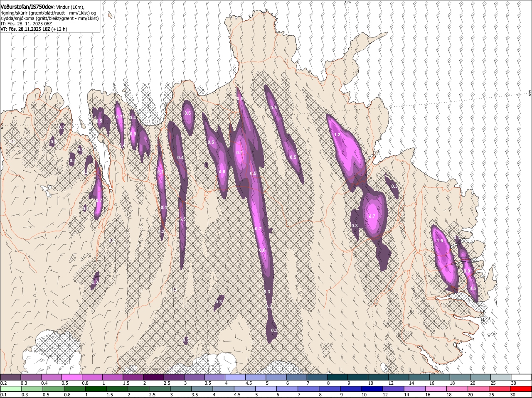Click the N99 label on the right edge
The image size is (532, 398).
[x=530, y=93]
